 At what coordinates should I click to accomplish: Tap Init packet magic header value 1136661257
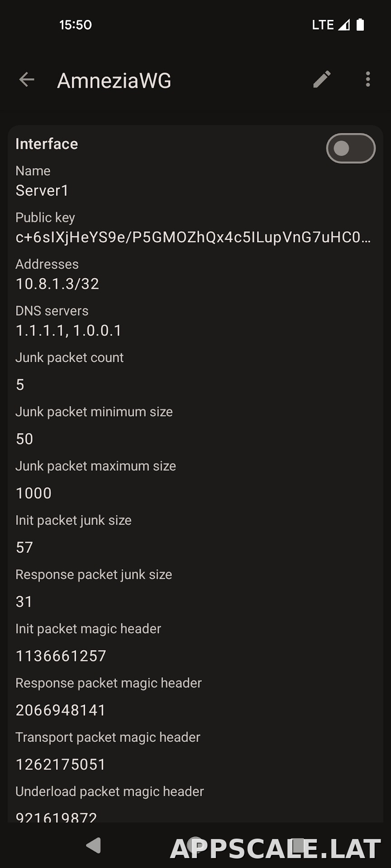tap(61, 656)
